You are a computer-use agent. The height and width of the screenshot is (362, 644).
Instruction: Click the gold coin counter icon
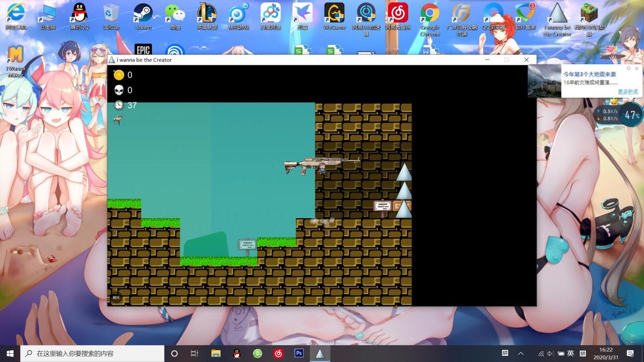point(119,75)
